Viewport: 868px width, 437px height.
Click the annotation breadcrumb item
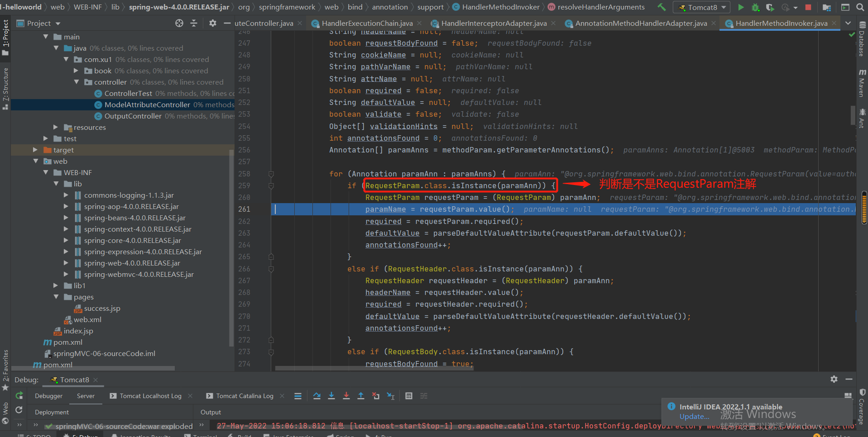click(x=390, y=7)
